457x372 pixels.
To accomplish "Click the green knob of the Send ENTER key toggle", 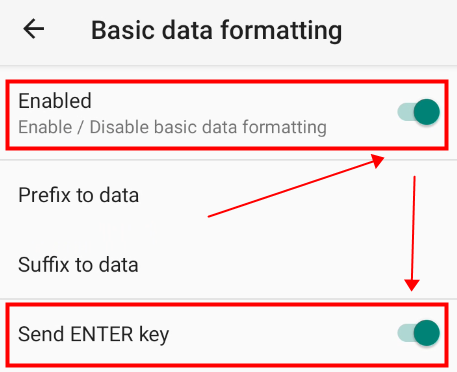I will (427, 333).
